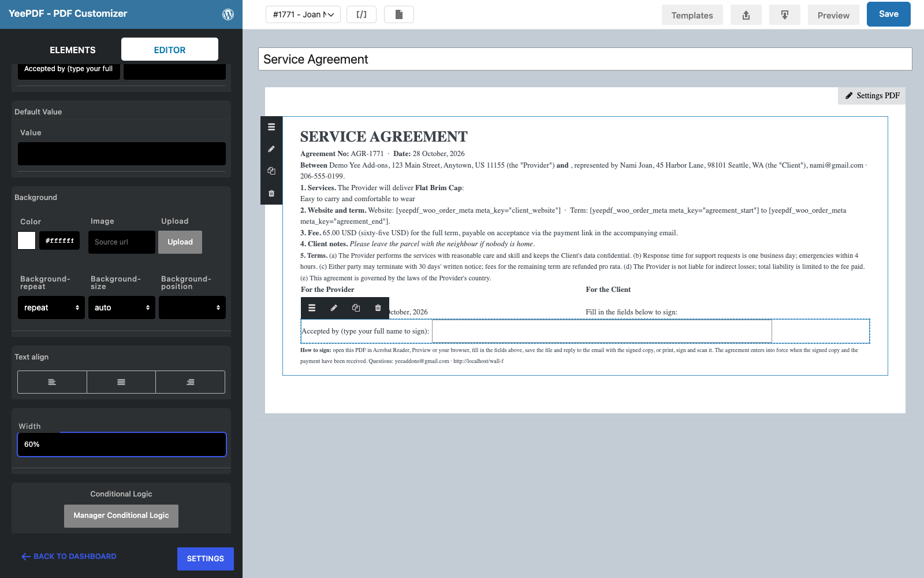Click the export upload arrow button
The height and width of the screenshot is (578, 924).
tap(746, 15)
